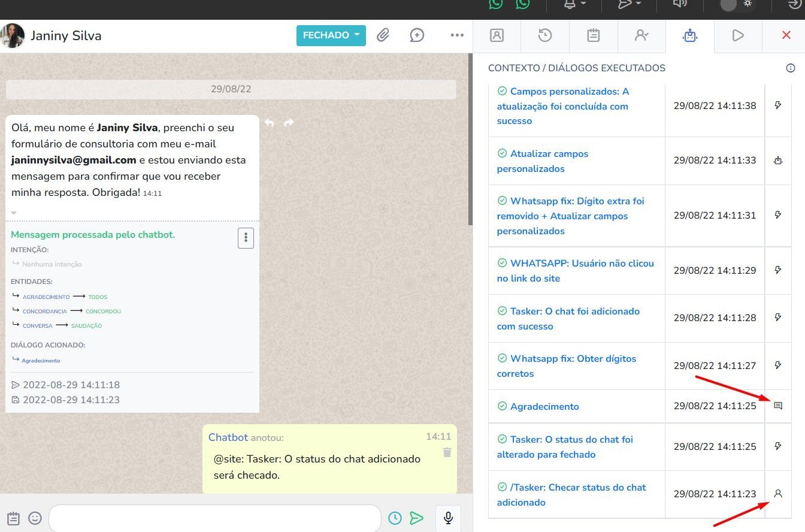Open the FECHADO status dropdown
Viewport: 805px width, 532px height.
[331, 35]
